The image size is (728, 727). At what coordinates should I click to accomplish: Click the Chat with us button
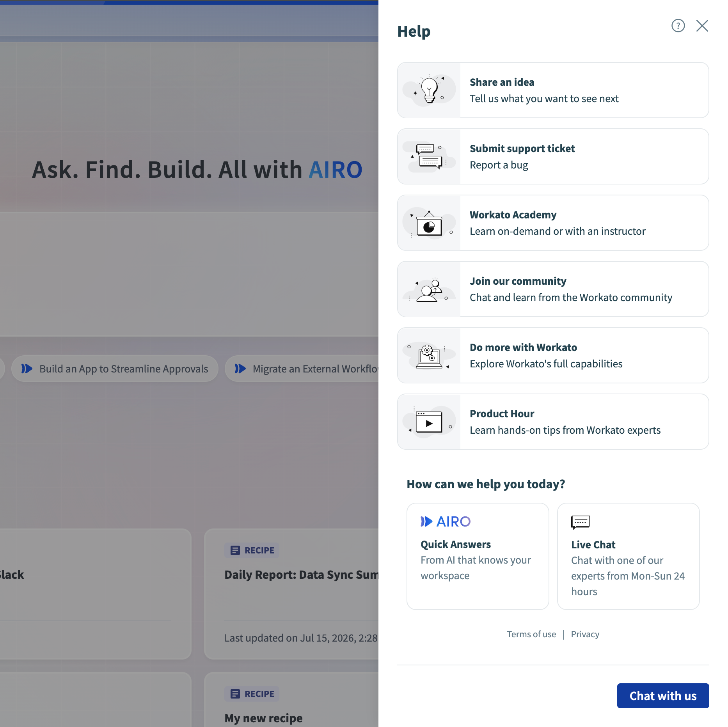click(x=663, y=696)
